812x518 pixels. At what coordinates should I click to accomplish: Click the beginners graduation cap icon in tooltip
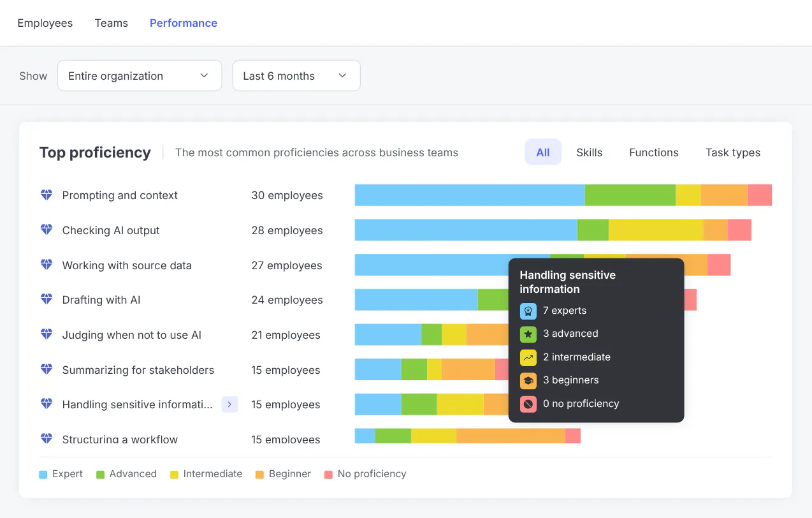pyautogui.click(x=528, y=381)
